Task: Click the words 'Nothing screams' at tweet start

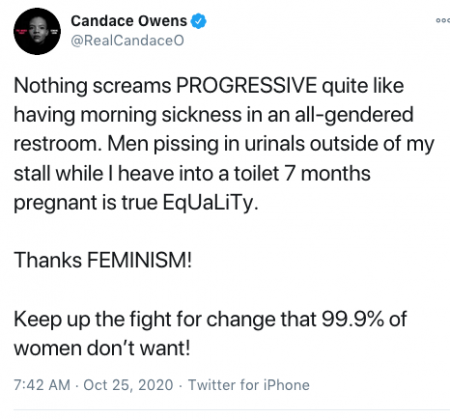Action: (x=92, y=86)
